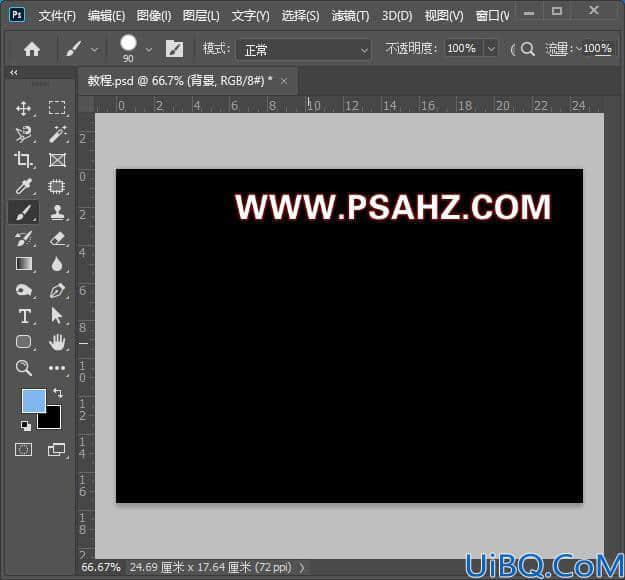This screenshot has height=580, width=625.
Task: Edit the 66.67% zoom level field
Action: pos(101,567)
